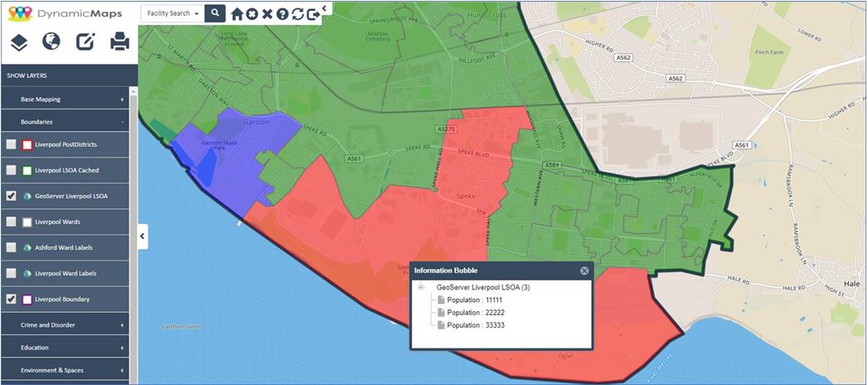
Task: Click the Ashford Ward Labels globe icon
Action: (27, 248)
